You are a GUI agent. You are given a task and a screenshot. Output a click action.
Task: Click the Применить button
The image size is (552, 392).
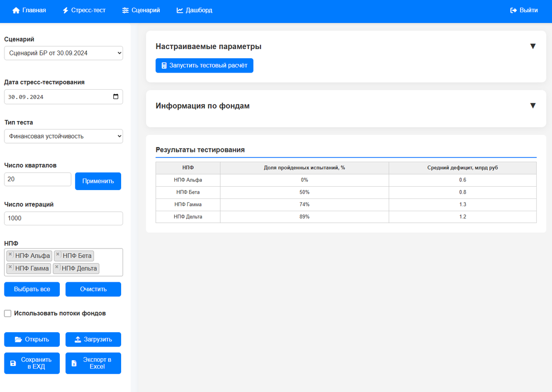pyautogui.click(x=98, y=181)
